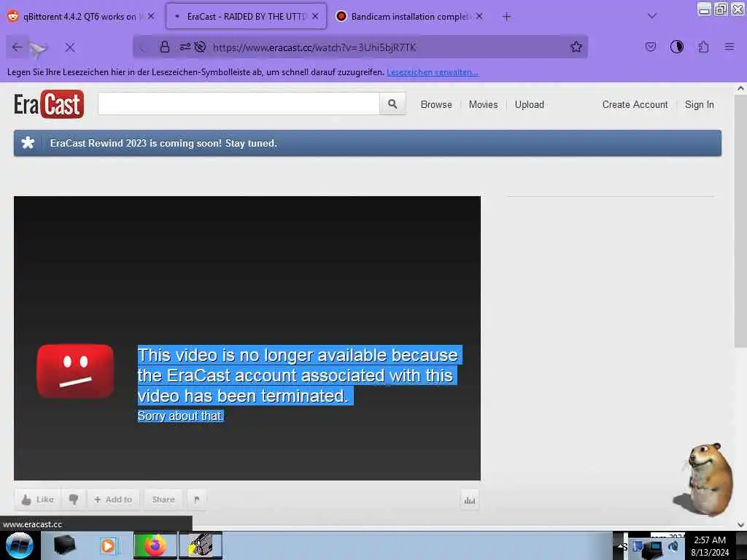The image size is (747, 560).
Task: Open the Firefox taskbar icon
Action: pos(155,545)
